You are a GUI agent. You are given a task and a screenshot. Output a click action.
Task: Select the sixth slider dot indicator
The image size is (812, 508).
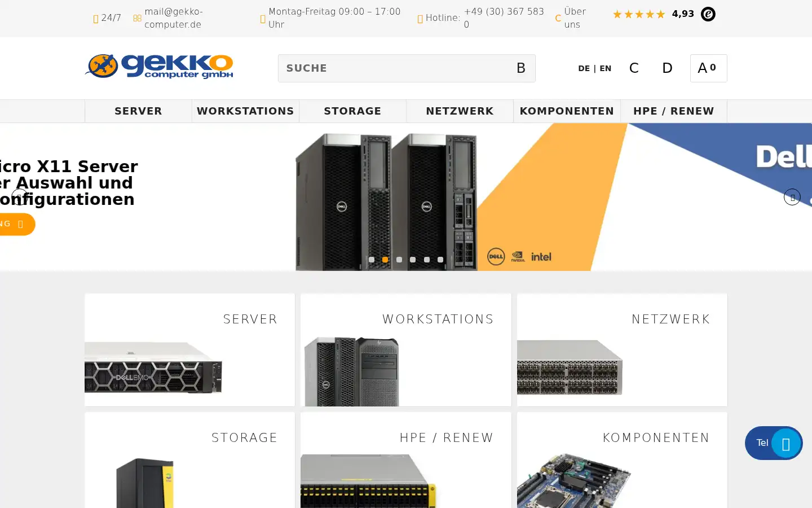[440, 260]
